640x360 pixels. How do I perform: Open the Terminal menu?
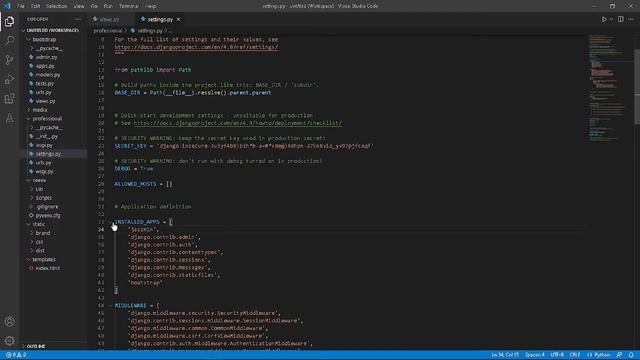coord(129,6)
